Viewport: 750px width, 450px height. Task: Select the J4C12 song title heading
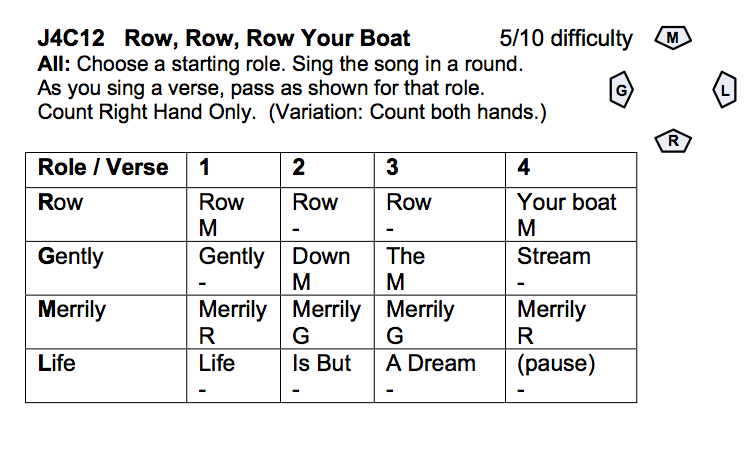[224, 38]
